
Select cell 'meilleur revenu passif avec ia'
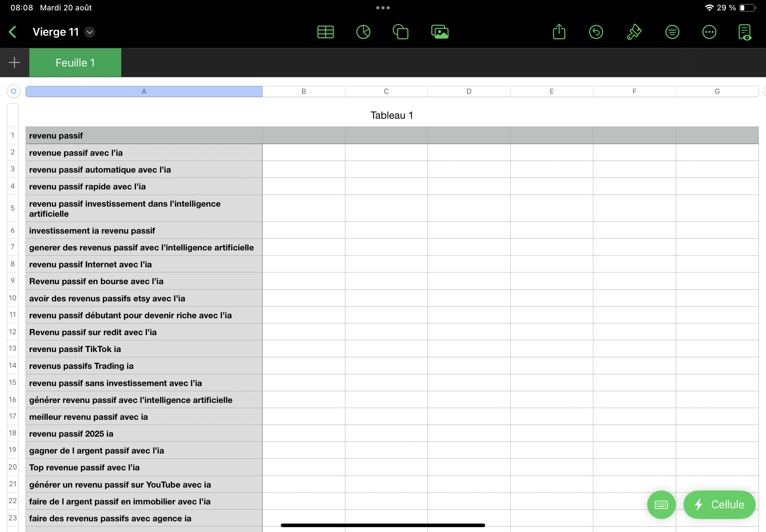click(144, 417)
